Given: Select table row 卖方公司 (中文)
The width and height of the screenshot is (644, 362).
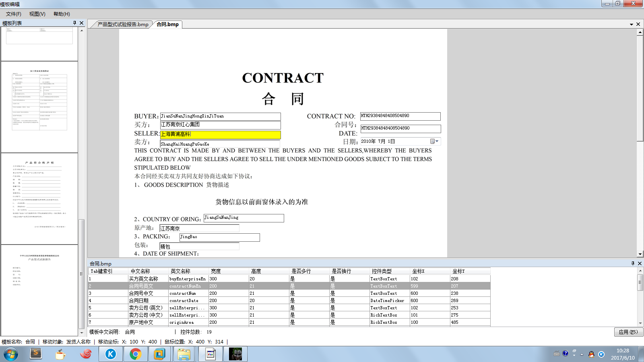Looking at the screenshot, I should [289, 315].
